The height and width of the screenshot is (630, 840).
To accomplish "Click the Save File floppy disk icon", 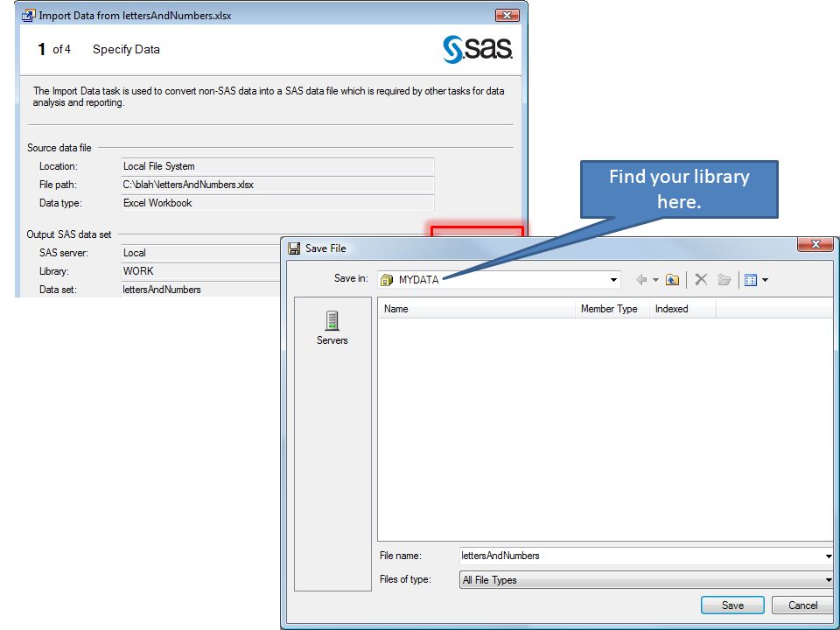I will coord(294,248).
